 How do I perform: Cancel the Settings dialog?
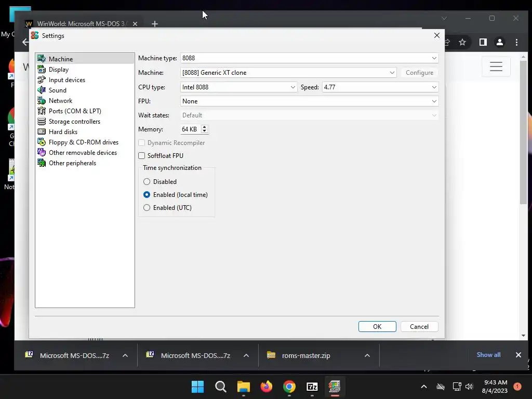coord(419,327)
